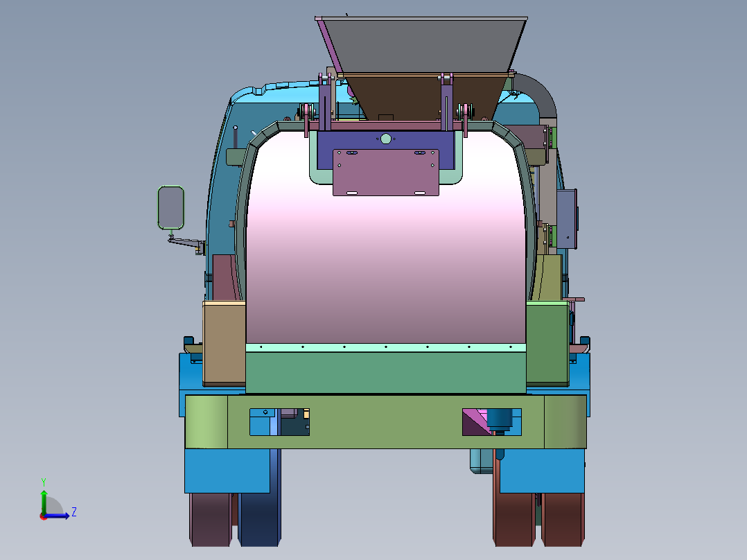747x560 pixels.
Task: Select the purple mounting plate on the drum
Action: pyautogui.click(x=386, y=173)
